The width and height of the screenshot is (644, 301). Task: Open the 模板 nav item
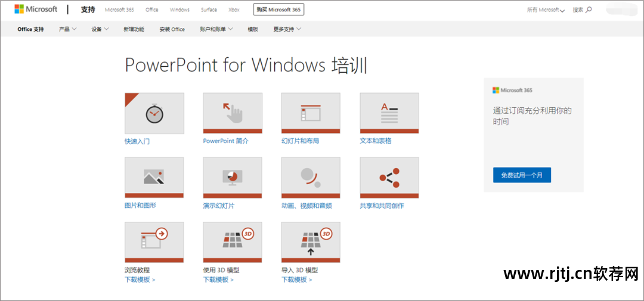(x=253, y=29)
